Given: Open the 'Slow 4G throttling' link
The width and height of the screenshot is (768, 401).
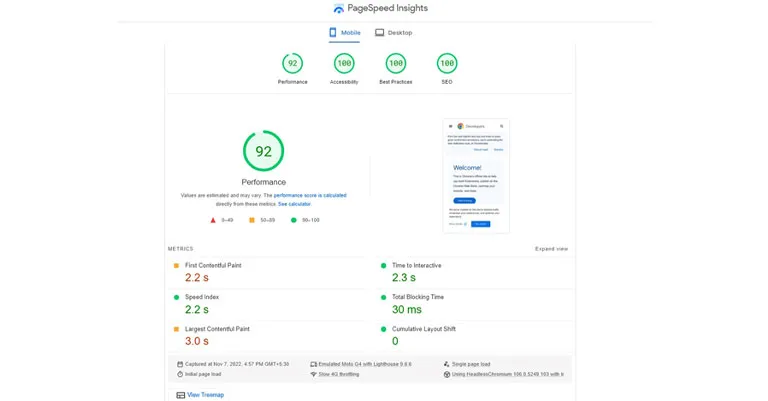Looking at the screenshot, I should point(339,374).
